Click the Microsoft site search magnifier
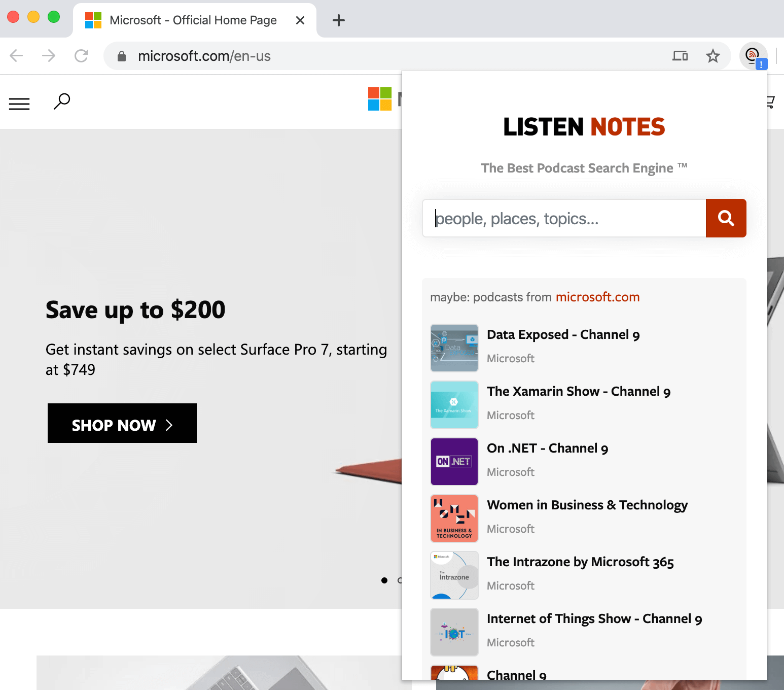Image resolution: width=784 pixels, height=690 pixels. coord(62,101)
